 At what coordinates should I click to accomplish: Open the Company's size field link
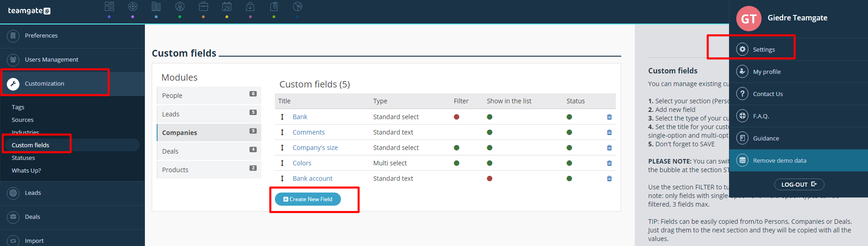pos(315,148)
